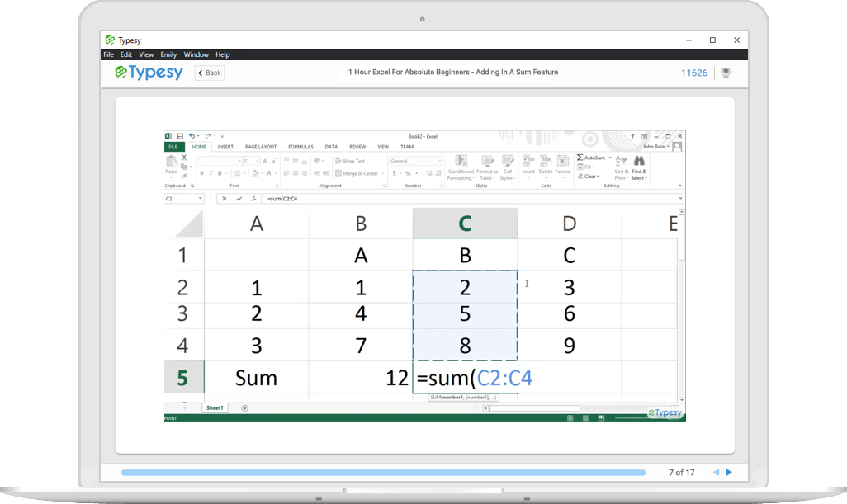Click the points score 11626
This screenshot has width=847, height=504.
coord(694,73)
